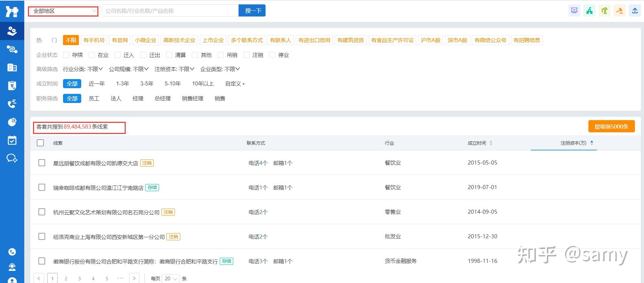Open the pie chart statistics sidebar icon
Viewport: 644px width, 283px height.
[12, 122]
